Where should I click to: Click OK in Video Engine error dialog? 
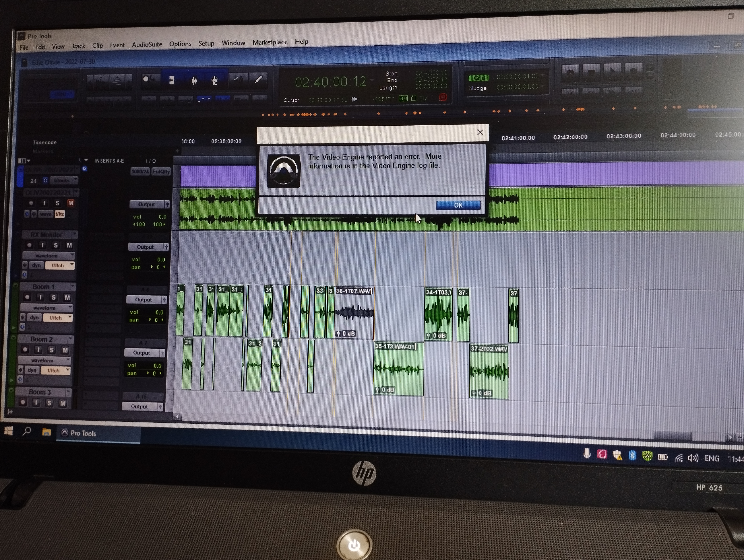click(458, 205)
